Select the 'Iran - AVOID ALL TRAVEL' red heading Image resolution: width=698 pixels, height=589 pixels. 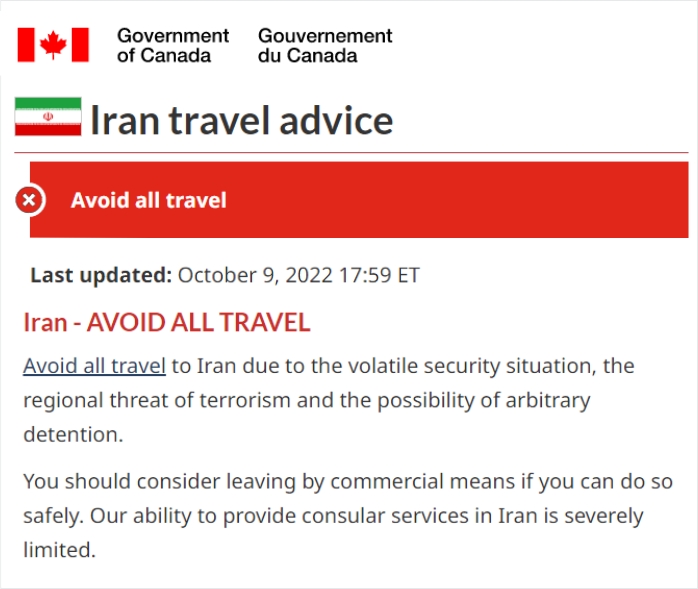coord(167,322)
